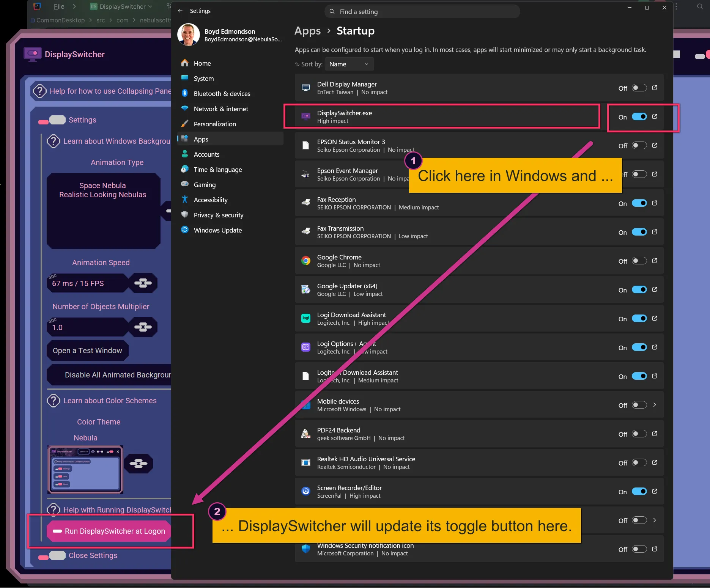The width and height of the screenshot is (710, 588).
Task: Open the File menu in the IDE
Action: 59,6
